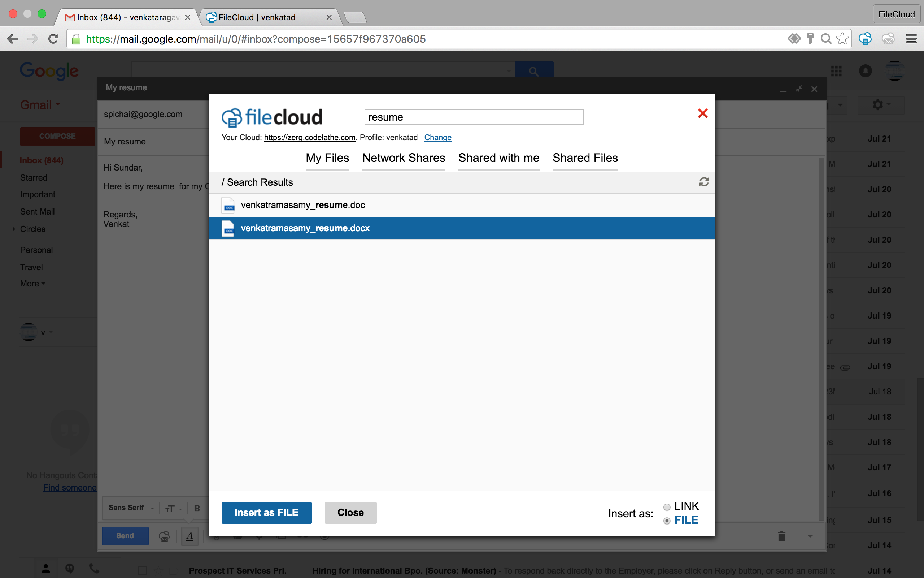This screenshot has height=578, width=924.
Task: Close the FileCloud dialog with red X
Action: [x=702, y=113]
